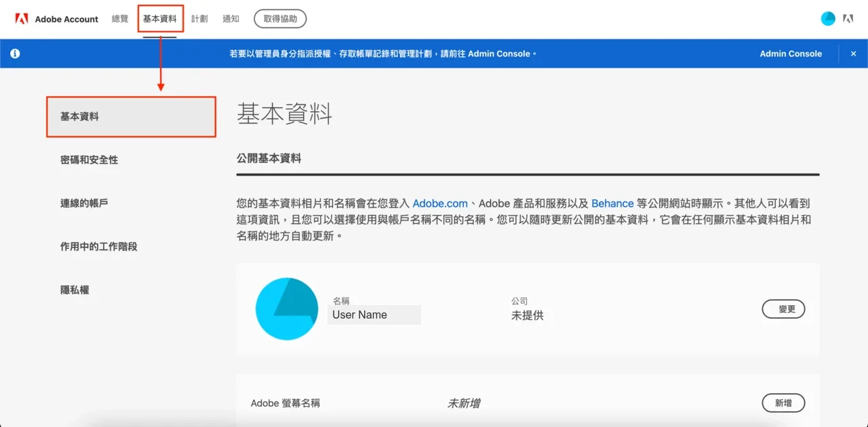
Task: Open the Behance link
Action: [x=612, y=203]
